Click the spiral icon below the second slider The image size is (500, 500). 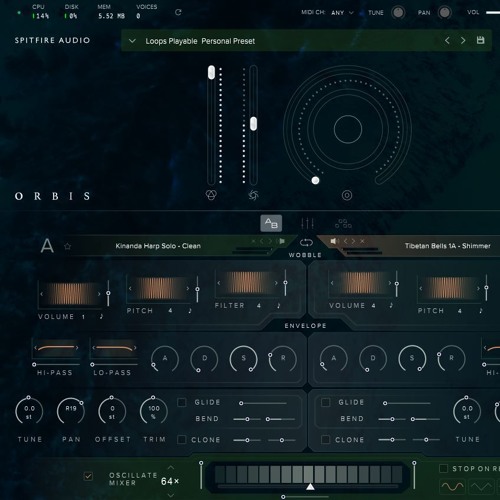[x=253, y=195]
